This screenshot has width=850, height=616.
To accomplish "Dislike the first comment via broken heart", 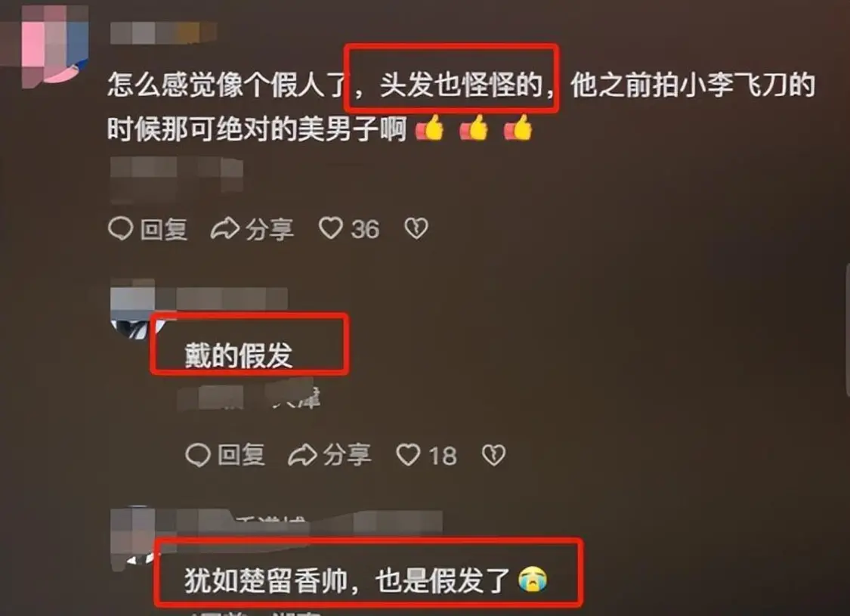I will (x=416, y=228).
